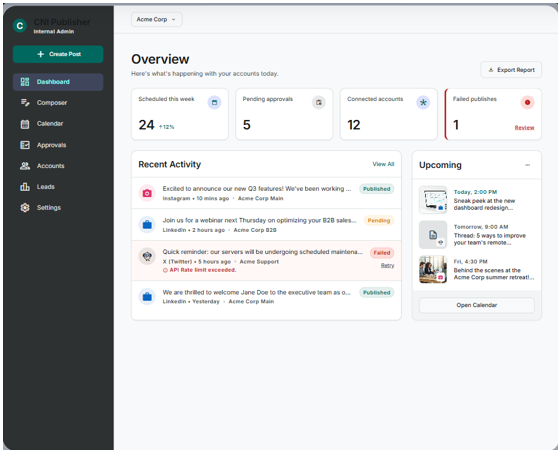
Task: Open Calendar from the sidebar
Action: click(58, 124)
